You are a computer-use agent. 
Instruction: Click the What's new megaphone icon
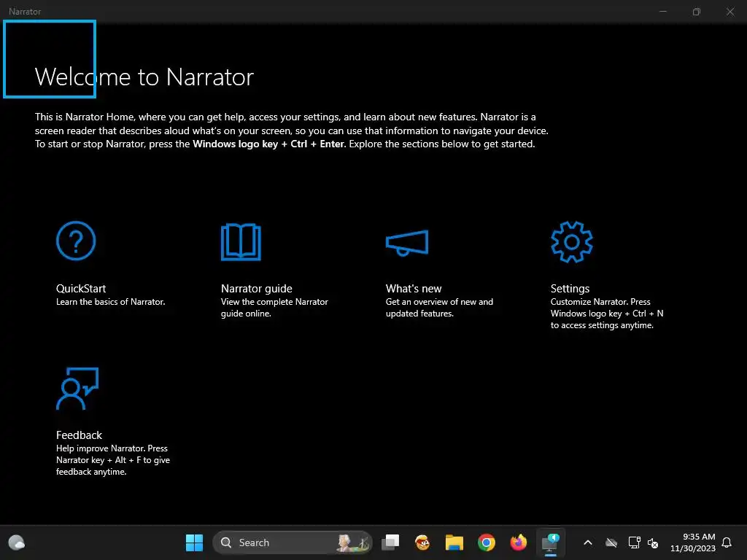pos(407,243)
